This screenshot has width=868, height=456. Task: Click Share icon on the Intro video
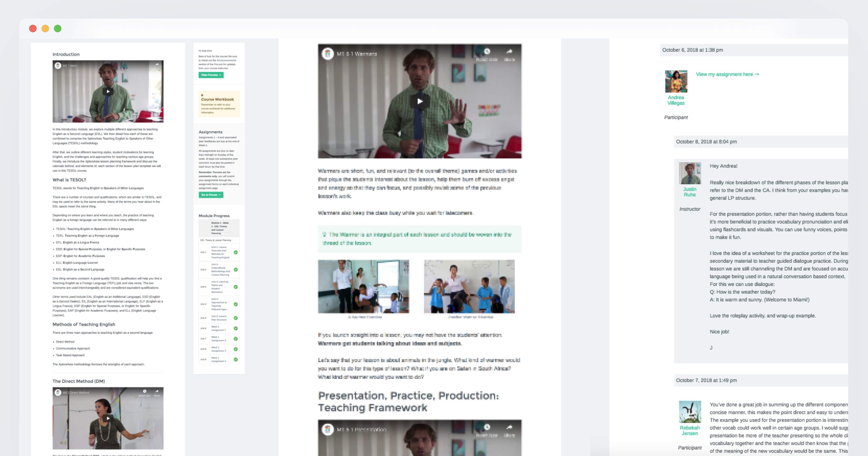click(x=157, y=64)
